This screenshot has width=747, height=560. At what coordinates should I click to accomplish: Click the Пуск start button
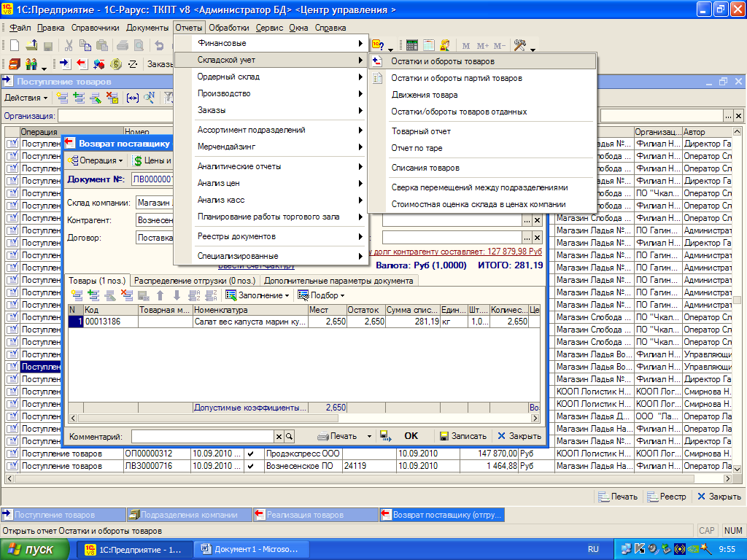coord(34,550)
